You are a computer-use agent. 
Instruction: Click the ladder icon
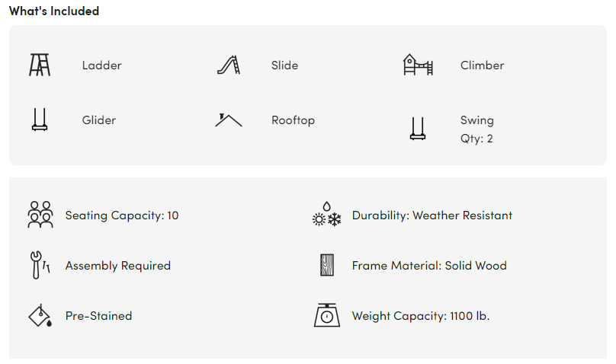click(40, 65)
